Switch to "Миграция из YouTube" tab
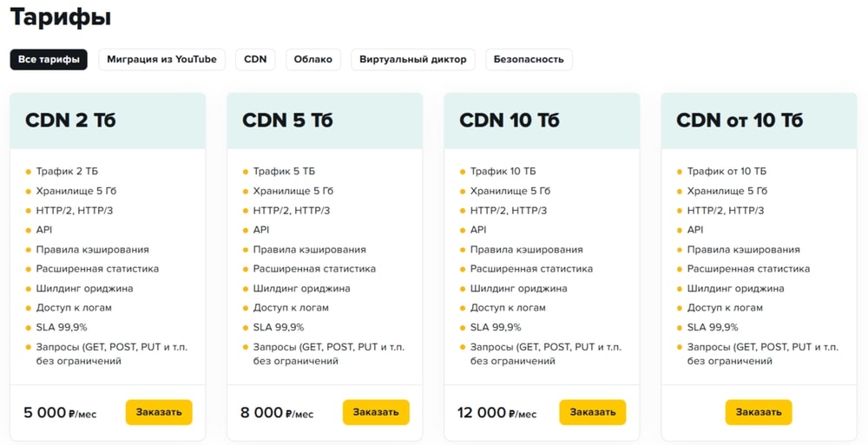This screenshot has height=445, width=868. click(x=161, y=59)
